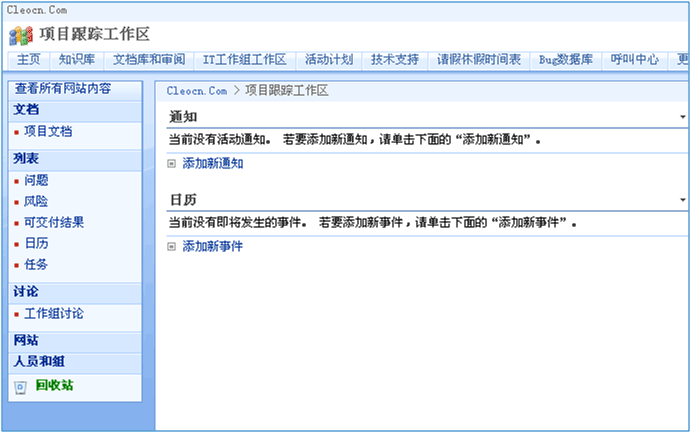
Task: Open the 文档 sidebar heading
Action: (26, 109)
